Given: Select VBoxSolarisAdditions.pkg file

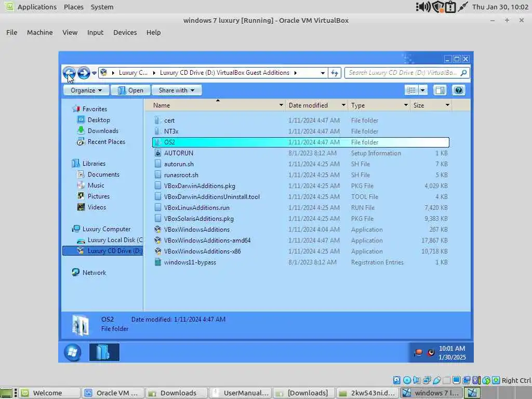Looking at the screenshot, I should [198, 219].
